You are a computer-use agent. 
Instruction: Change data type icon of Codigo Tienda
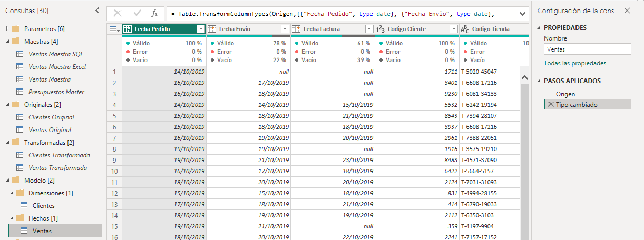coord(465,29)
